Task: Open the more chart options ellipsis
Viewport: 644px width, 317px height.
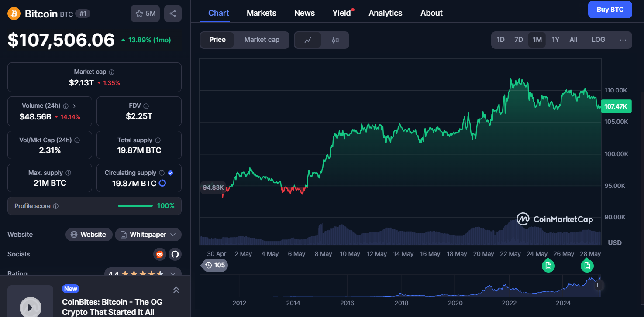Action: (x=623, y=40)
